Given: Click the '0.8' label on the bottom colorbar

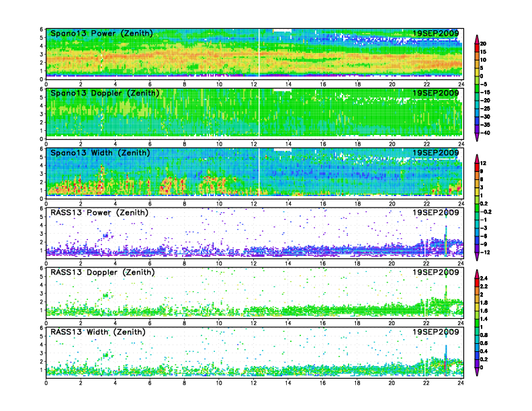Looking at the screenshot, I should (484, 335).
